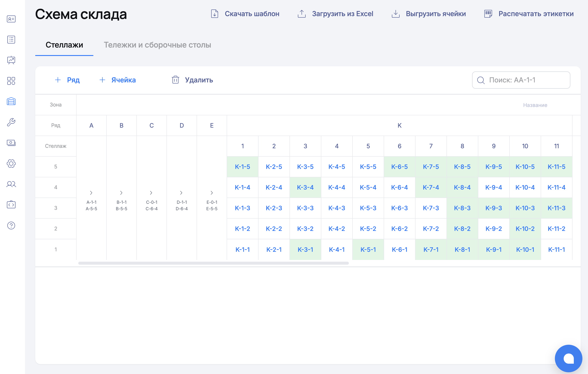Select cell K-3-1
Image resolution: width=588 pixels, height=374 pixels.
point(305,249)
